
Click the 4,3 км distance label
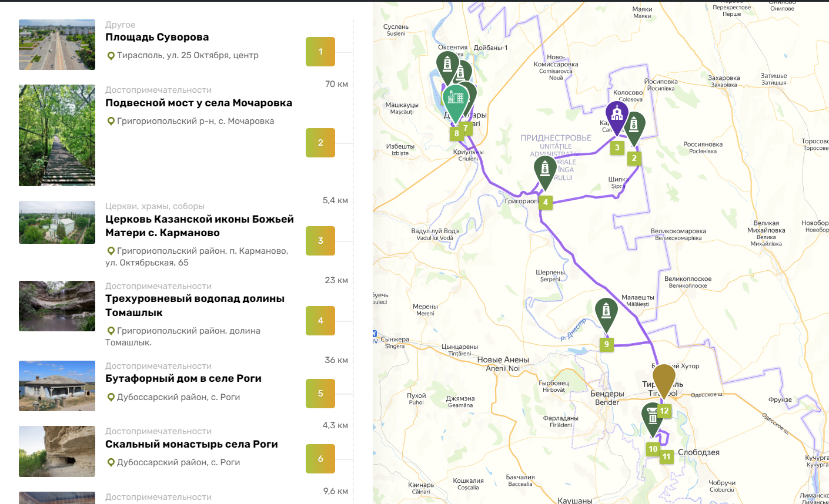point(335,425)
